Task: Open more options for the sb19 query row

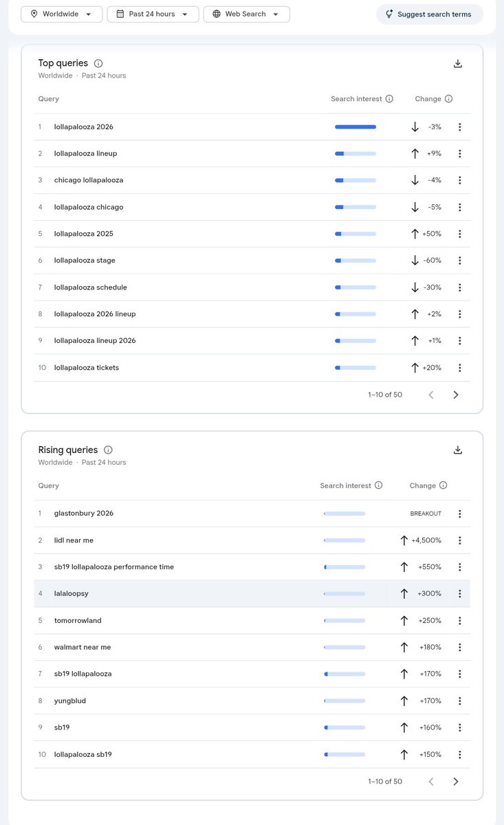Action: tap(459, 727)
